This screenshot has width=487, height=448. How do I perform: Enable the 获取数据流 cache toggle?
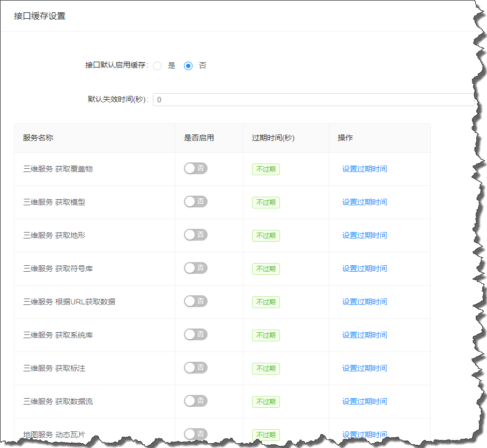(195, 401)
